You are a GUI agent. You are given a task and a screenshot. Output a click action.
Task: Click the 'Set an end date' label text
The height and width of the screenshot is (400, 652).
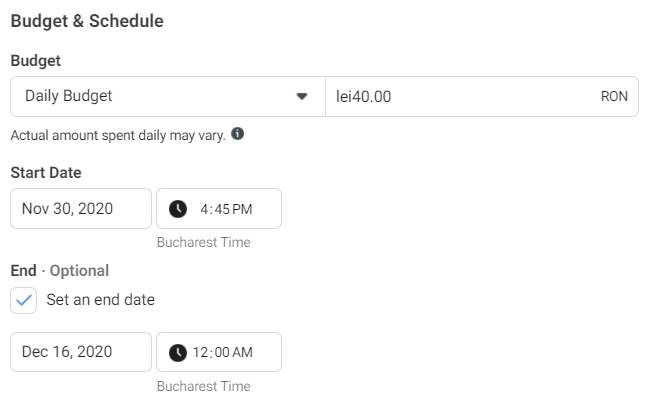101,300
